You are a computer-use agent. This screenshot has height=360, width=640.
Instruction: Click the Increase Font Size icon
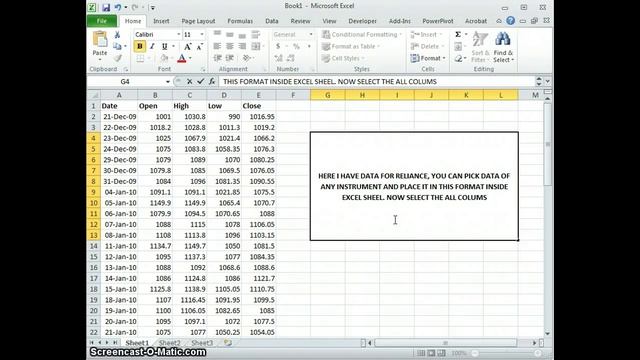click(187, 47)
